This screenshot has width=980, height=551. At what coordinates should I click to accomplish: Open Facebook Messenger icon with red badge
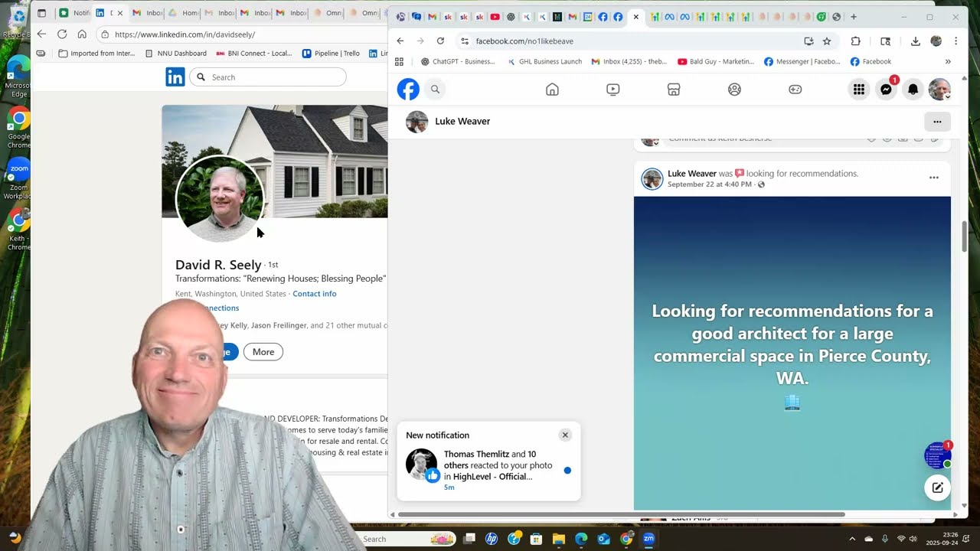pos(887,89)
